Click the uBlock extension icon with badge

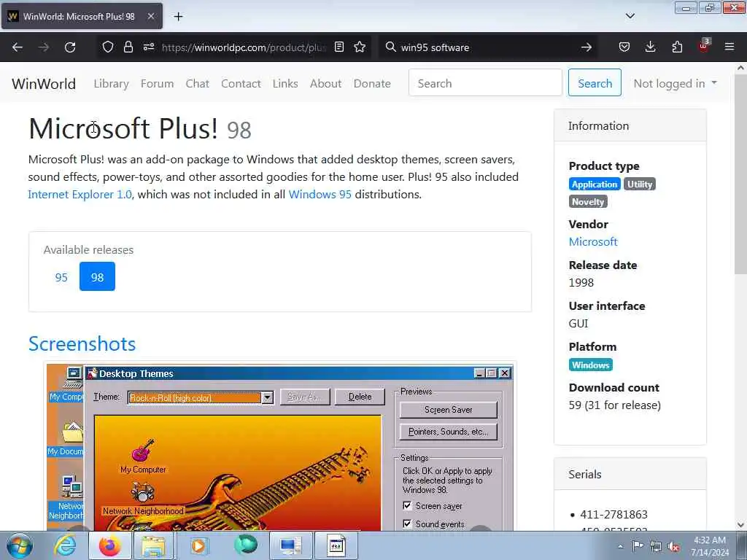click(x=704, y=46)
